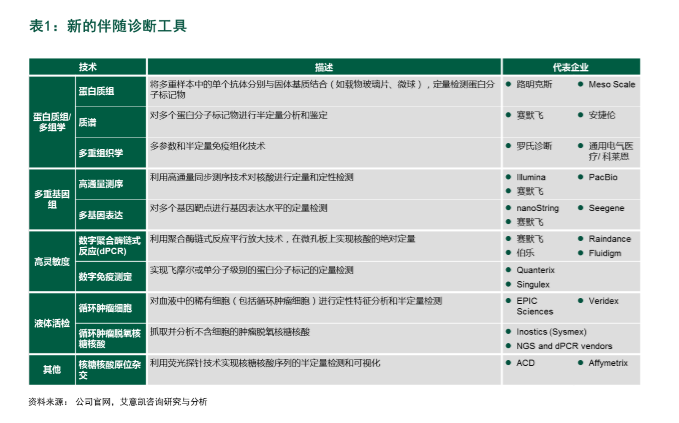Click the 蛋白质组/多组学 category cell
679x423 pixels.
[x=52, y=122]
